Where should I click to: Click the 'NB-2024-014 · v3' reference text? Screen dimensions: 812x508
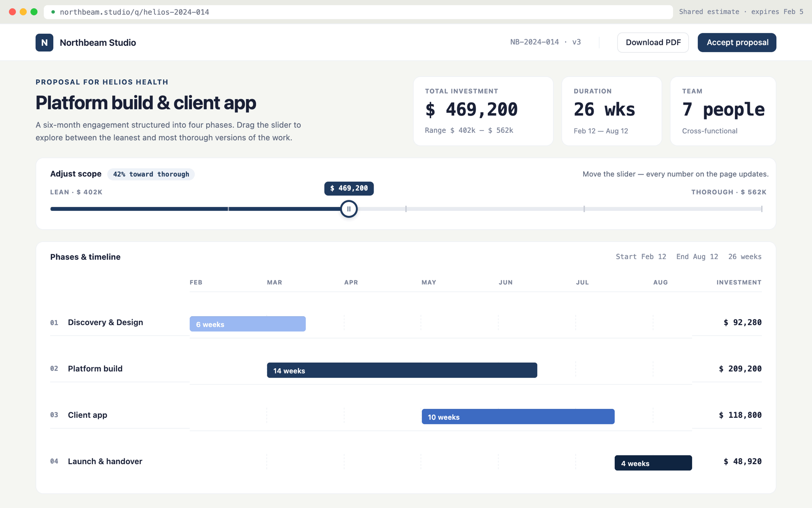pyautogui.click(x=545, y=42)
